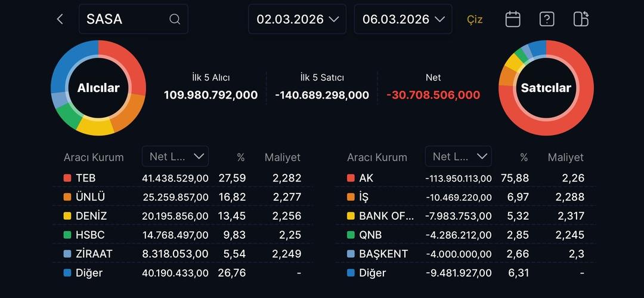644x298 pixels.
Task: Open the buyers Net L... column dropdown
Action: pyautogui.click(x=175, y=156)
